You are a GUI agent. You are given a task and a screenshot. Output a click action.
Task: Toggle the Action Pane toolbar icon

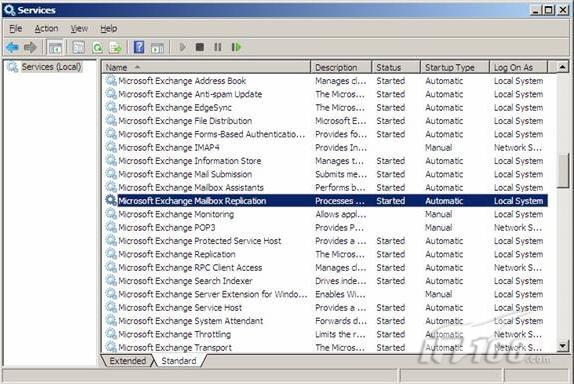tap(157, 48)
